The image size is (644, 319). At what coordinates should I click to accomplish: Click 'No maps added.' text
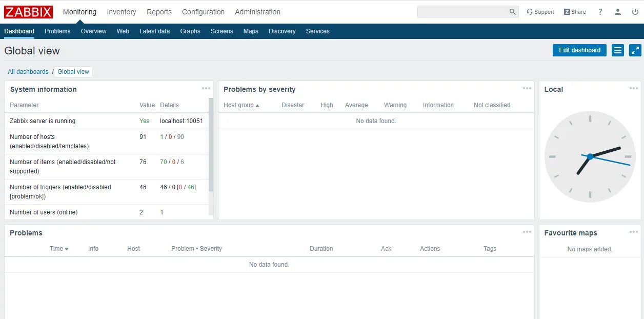pos(590,249)
